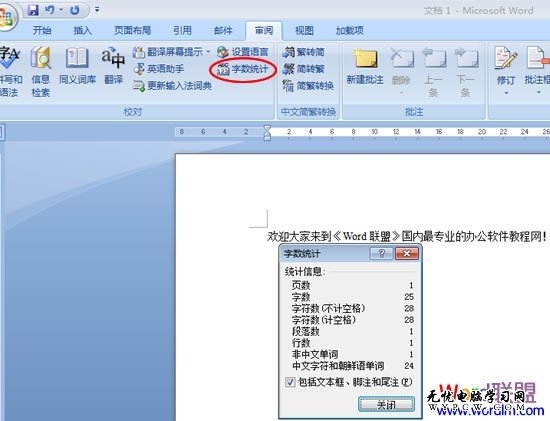Convert text with 简转繁
The width and height of the screenshot is (550, 421).
[304, 69]
